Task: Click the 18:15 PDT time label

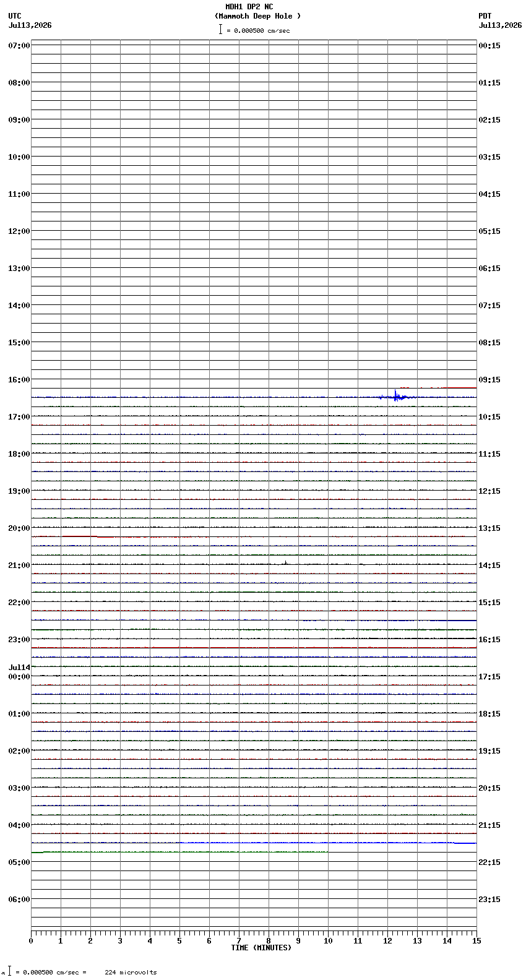Action: (489, 714)
